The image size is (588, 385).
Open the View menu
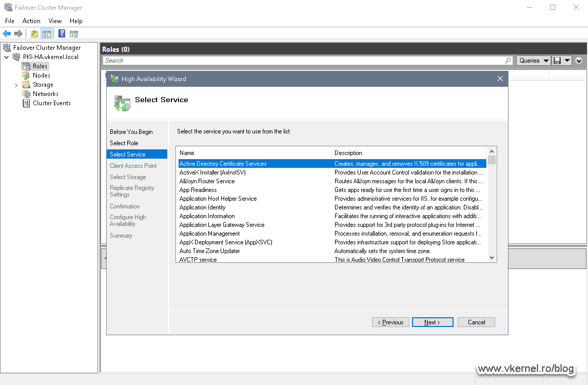pyautogui.click(x=55, y=21)
